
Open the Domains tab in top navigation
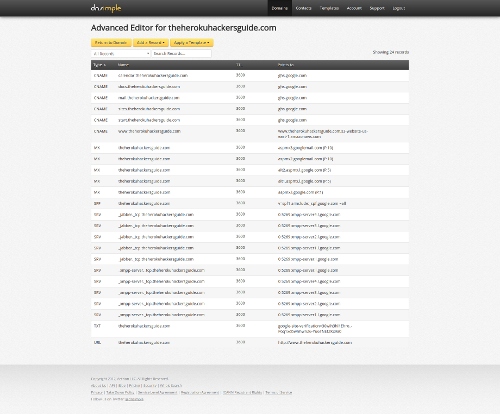(x=280, y=8)
